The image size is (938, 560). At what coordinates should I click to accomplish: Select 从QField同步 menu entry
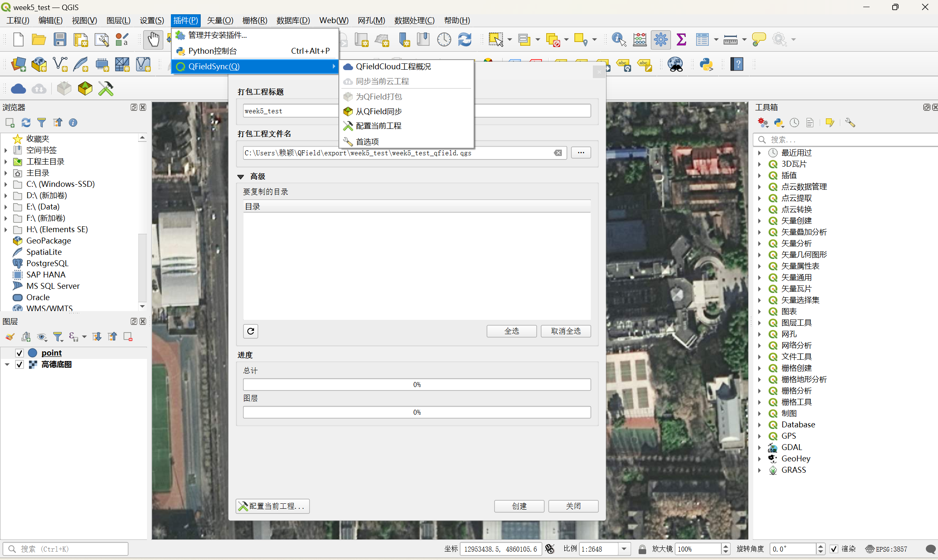[x=379, y=111]
